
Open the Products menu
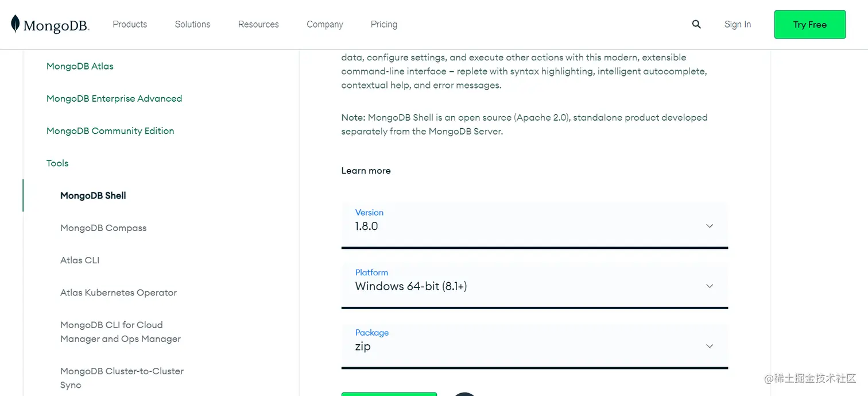pyautogui.click(x=130, y=24)
